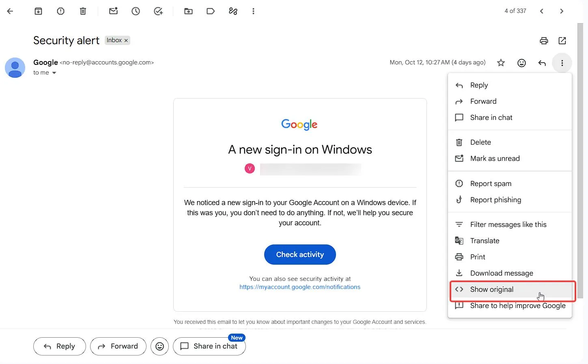The width and height of the screenshot is (588, 364).
Task: Star this Security alert message
Action: point(501,63)
